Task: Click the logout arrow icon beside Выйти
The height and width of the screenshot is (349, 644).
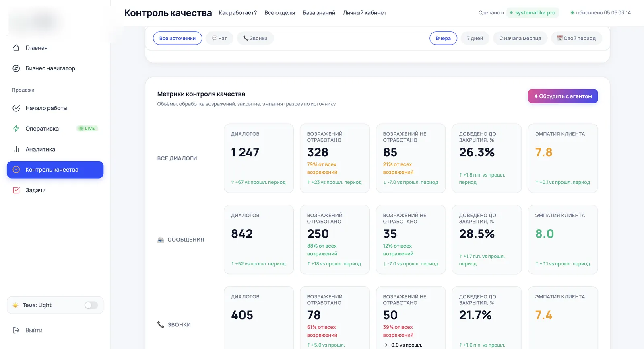Action: coord(16,330)
